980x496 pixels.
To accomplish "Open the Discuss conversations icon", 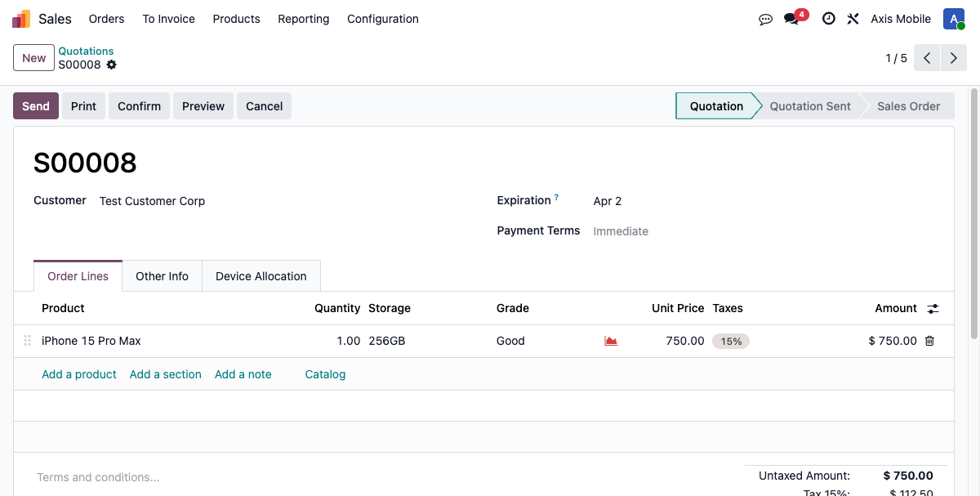I will (765, 19).
